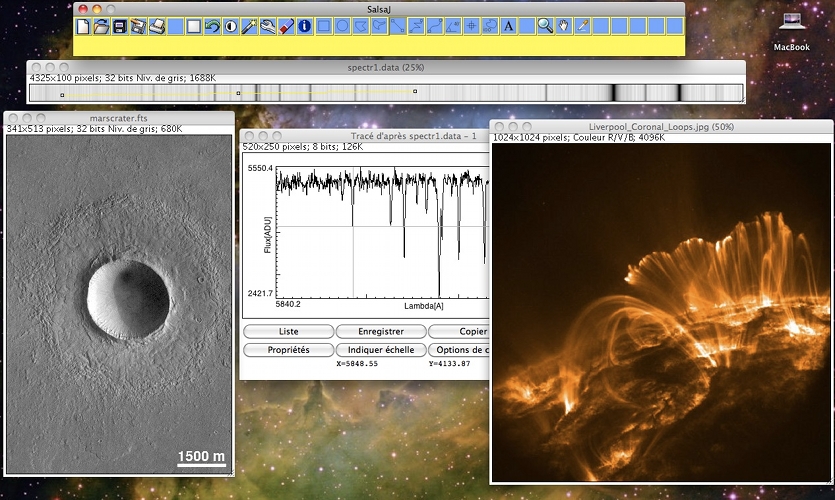Activate the Magnifying glass zoom tool

pos(545,27)
